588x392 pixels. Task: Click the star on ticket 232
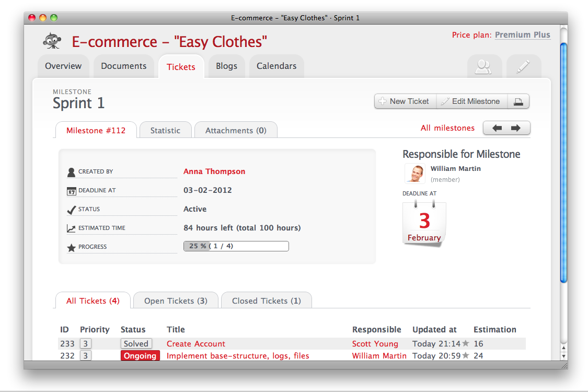click(x=466, y=356)
